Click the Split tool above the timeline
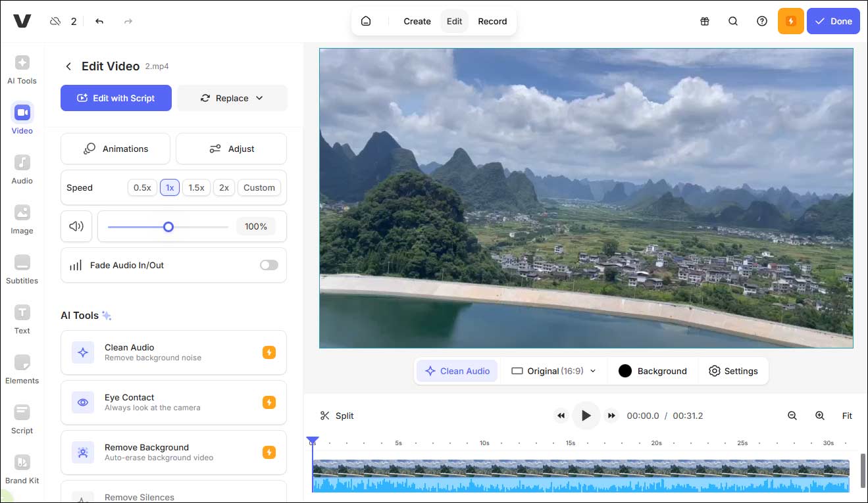This screenshot has width=868, height=503. click(337, 416)
